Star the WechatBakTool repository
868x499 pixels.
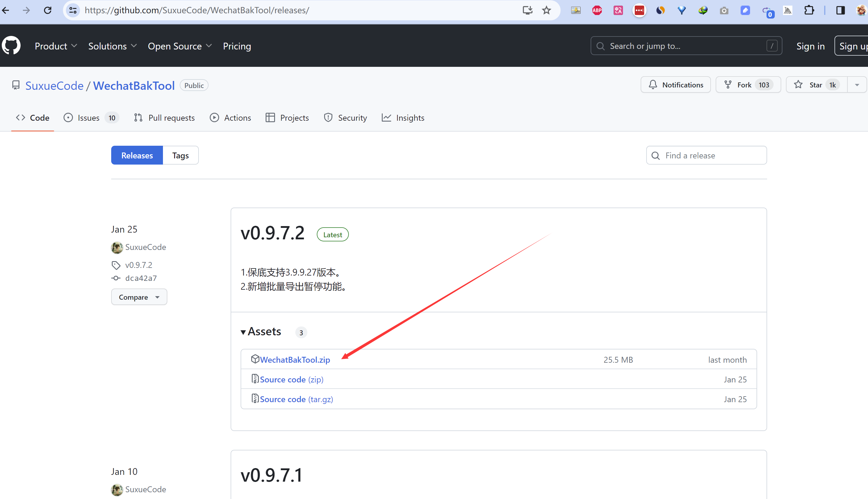817,85
